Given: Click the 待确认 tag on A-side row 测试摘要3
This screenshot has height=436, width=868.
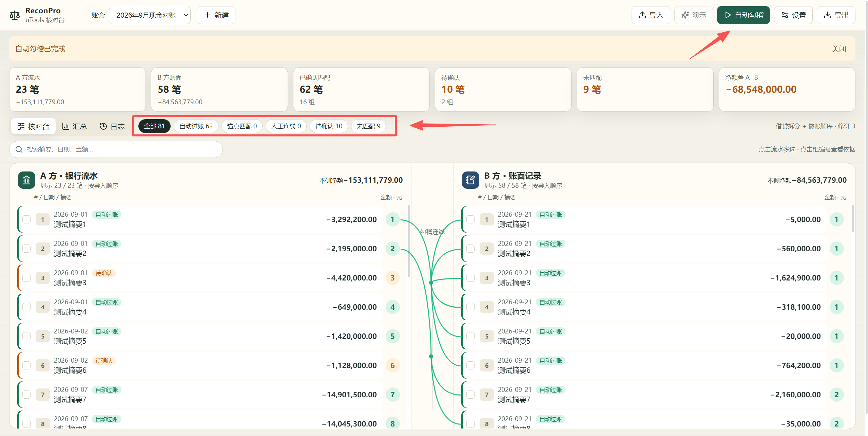Looking at the screenshot, I should pyautogui.click(x=104, y=273).
